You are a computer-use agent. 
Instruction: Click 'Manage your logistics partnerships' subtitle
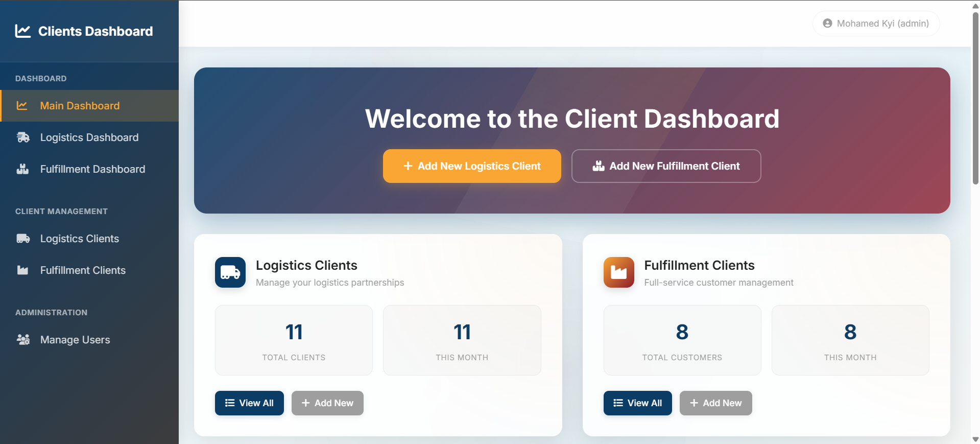(x=330, y=283)
